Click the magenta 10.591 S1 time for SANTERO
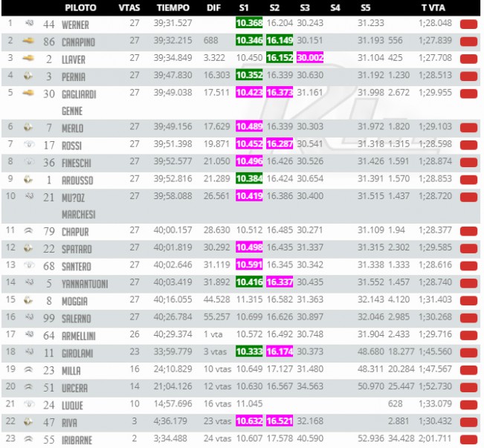Screen dimensions: 484x448 click(x=249, y=264)
